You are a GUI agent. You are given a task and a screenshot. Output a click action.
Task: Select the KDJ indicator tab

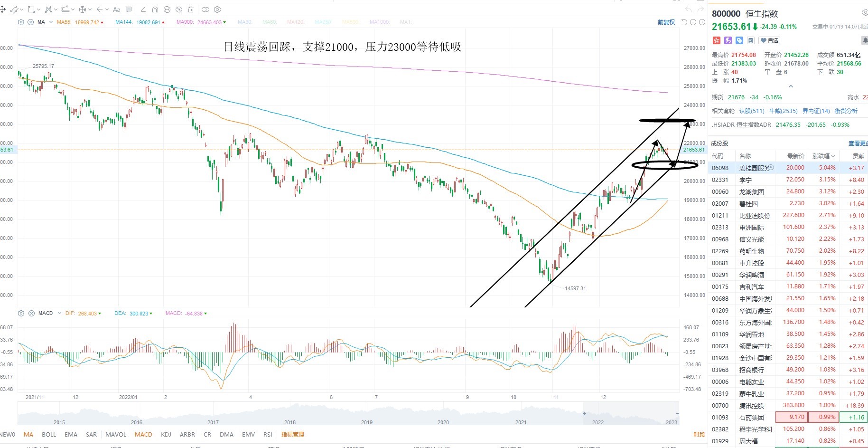pos(166,435)
